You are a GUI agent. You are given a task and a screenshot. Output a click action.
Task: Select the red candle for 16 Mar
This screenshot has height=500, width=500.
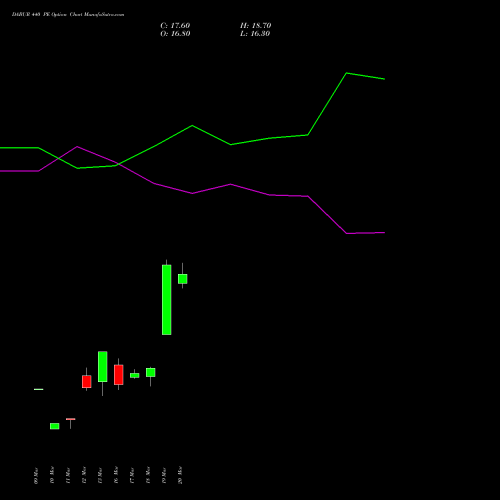119,375
